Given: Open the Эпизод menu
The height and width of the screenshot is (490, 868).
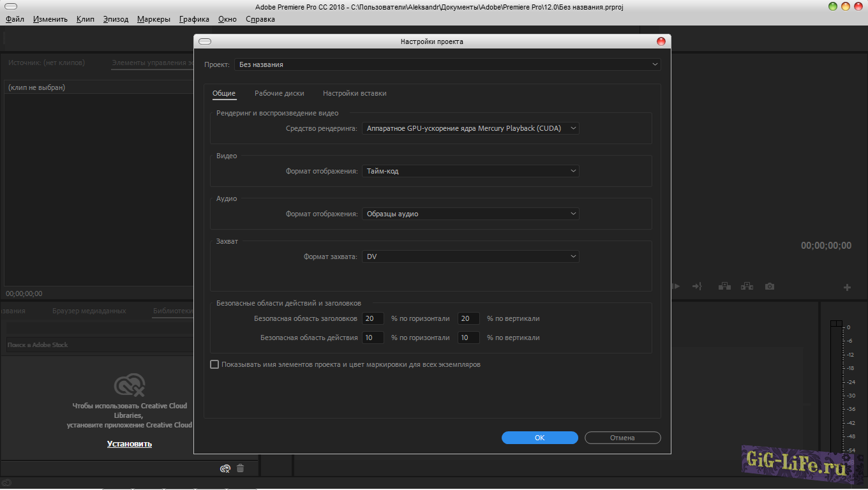Looking at the screenshot, I should [x=116, y=19].
